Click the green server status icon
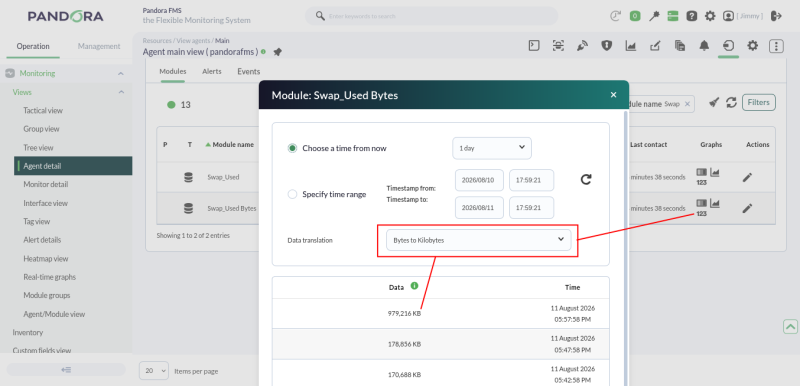Screen dimensions: 800x386 672,16
